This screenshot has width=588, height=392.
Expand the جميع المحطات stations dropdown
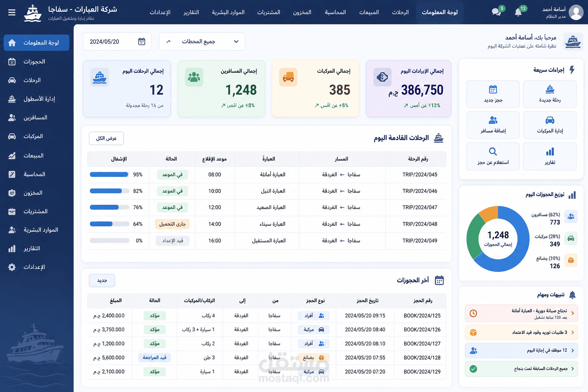click(x=236, y=42)
